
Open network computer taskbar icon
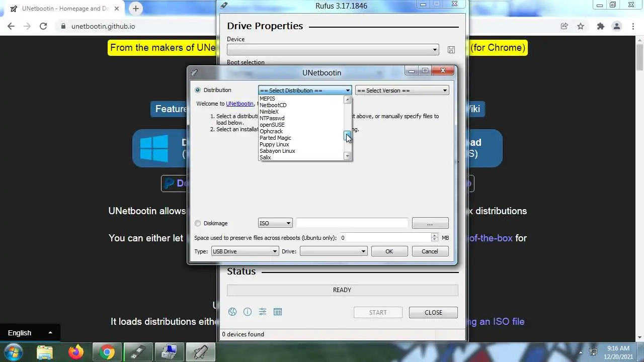(x=169, y=352)
